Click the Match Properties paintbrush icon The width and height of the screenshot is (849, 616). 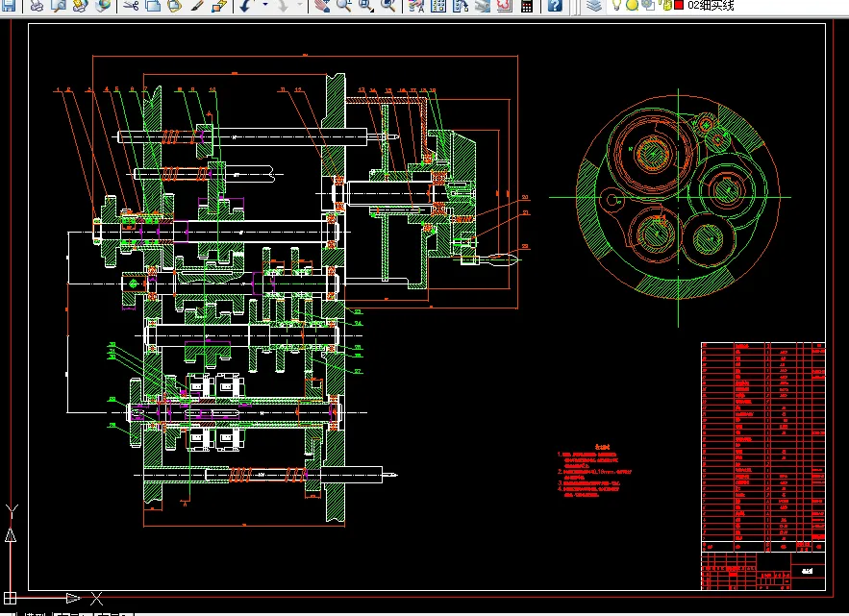(196, 6)
